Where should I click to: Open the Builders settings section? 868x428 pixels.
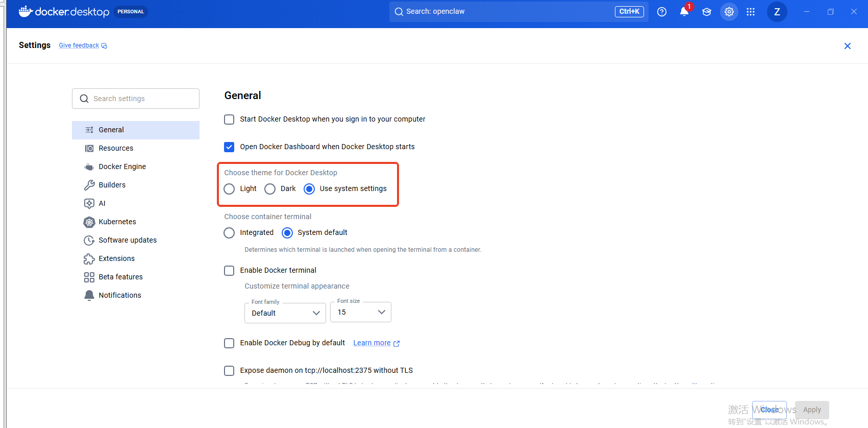[x=136, y=185]
